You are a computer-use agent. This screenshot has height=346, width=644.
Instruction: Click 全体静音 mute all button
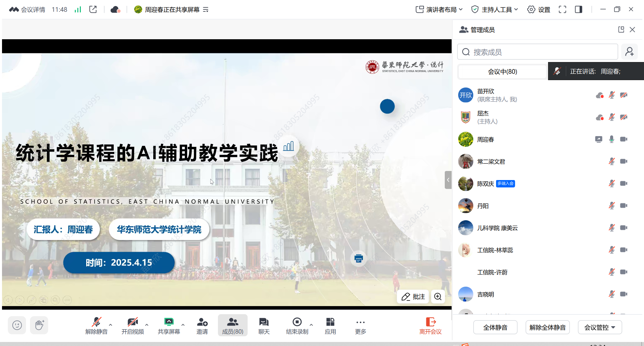pos(495,327)
